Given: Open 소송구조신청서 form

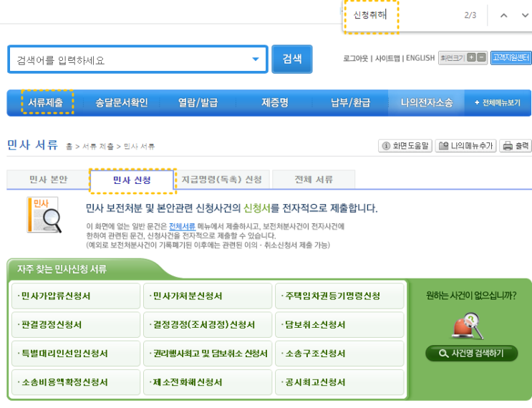Looking at the screenshot, I should (x=339, y=354).
